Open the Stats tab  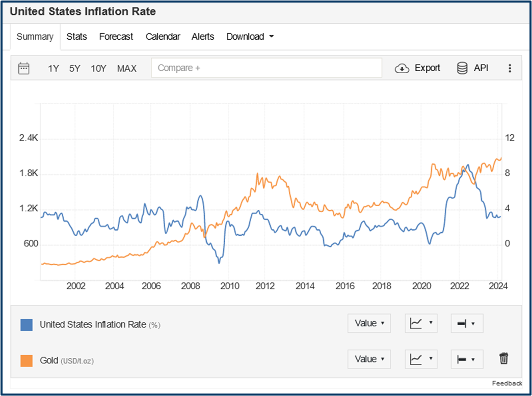76,37
